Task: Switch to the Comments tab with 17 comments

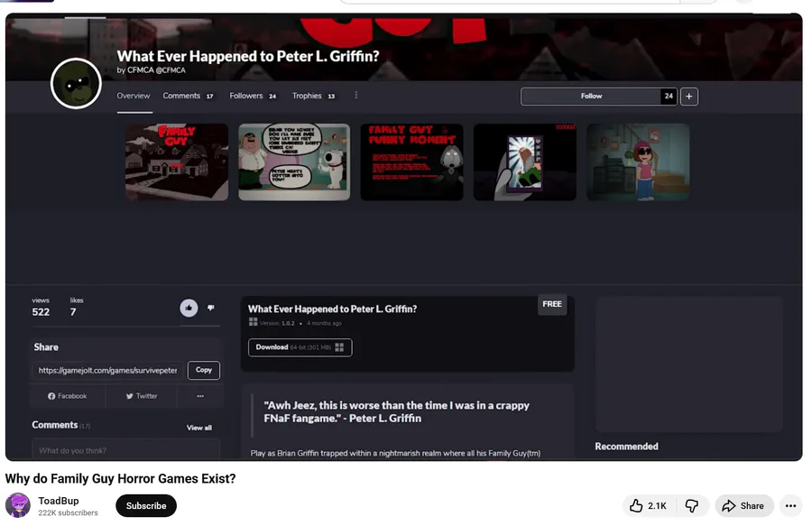Action: tap(188, 96)
